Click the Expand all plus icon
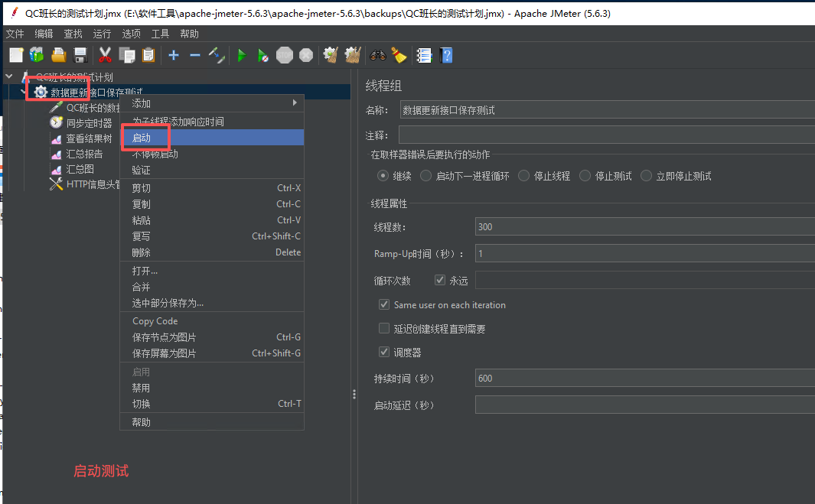 pos(174,55)
